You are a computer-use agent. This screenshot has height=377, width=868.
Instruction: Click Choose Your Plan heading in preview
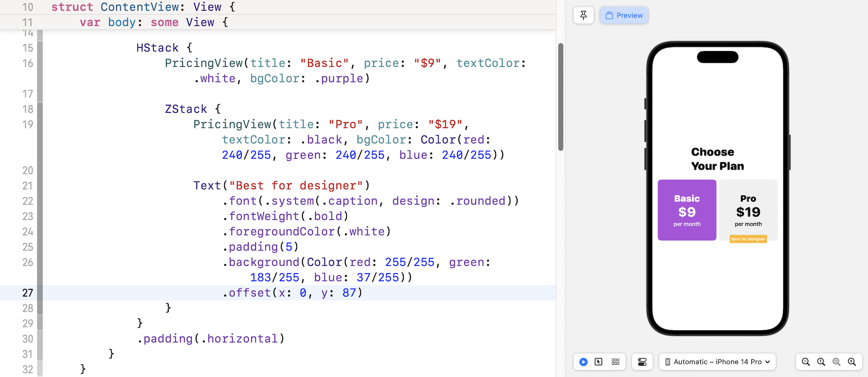tap(717, 159)
